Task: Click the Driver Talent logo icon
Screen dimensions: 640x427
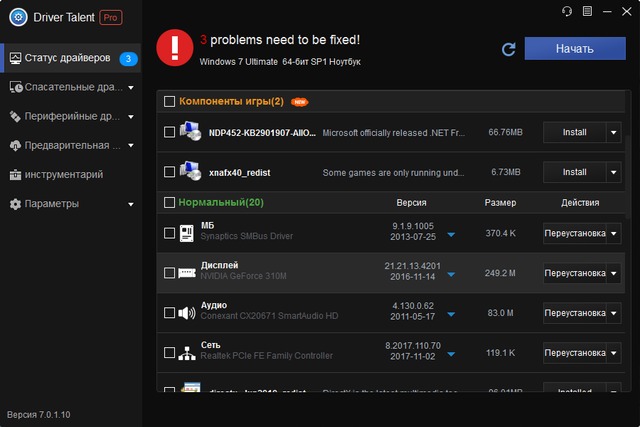Action: 17,17
